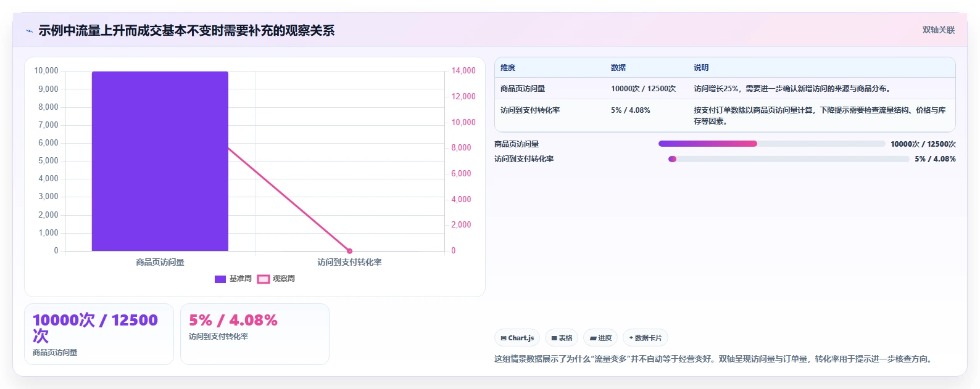The image size is (980, 389).
Task: Click the 商品页访问量 progress bar
Action: pos(771,144)
